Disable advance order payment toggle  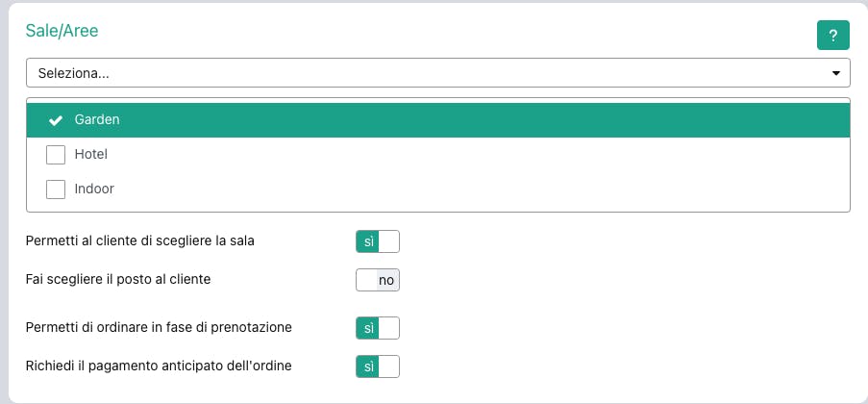point(377,366)
